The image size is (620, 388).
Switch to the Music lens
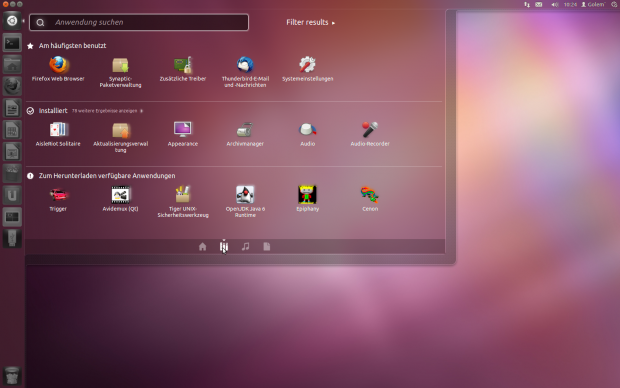[x=246, y=247]
